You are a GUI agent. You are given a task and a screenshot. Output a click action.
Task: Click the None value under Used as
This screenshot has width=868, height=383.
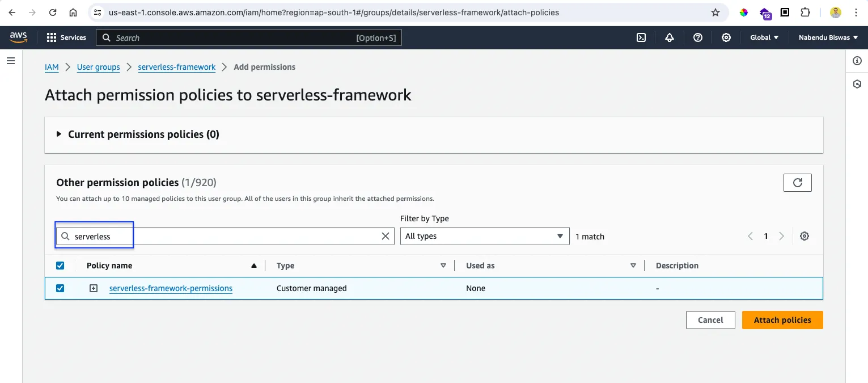click(476, 288)
